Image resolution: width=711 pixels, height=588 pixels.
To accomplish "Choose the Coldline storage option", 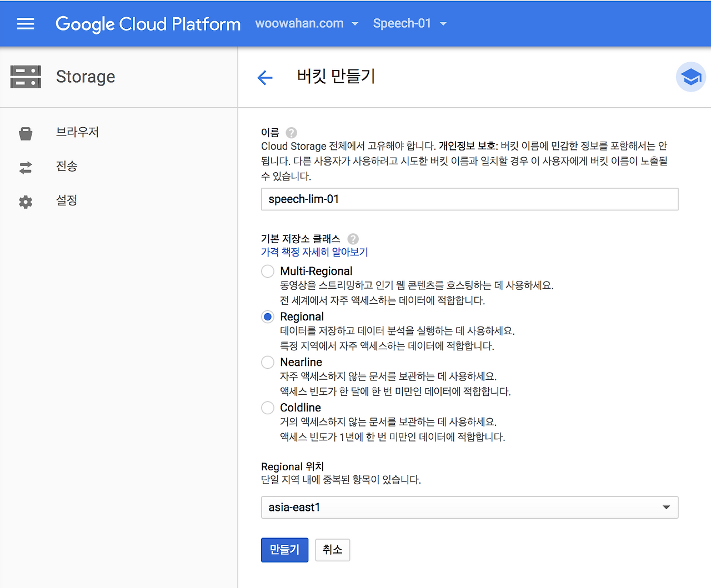I will coord(267,408).
